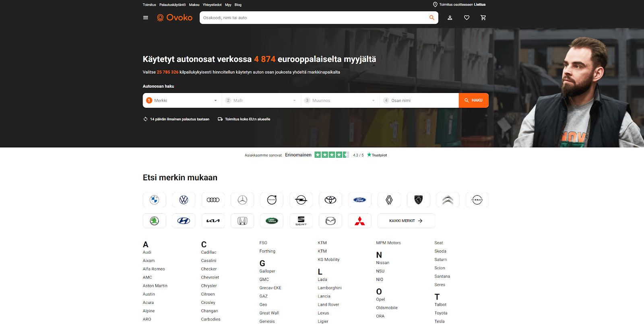Focus the Osan nimi part name field
The image size is (644, 324).
[419, 101]
